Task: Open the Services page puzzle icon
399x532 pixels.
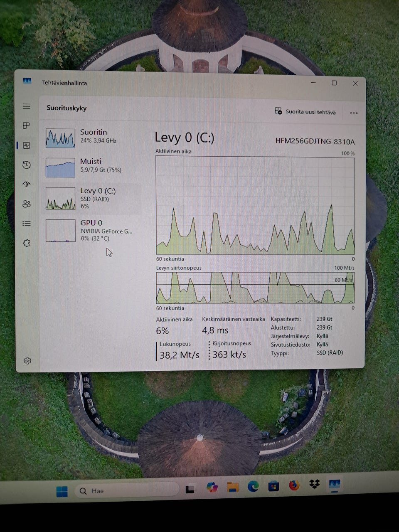Action: [x=27, y=243]
